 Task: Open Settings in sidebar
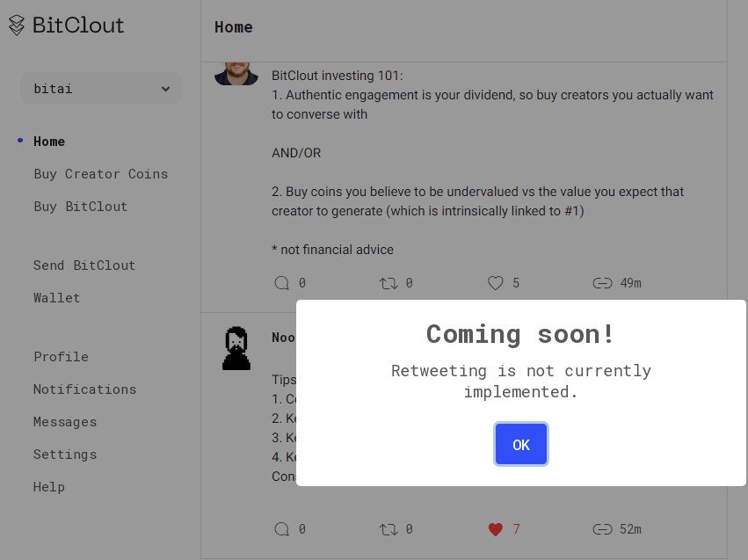coord(65,455)
